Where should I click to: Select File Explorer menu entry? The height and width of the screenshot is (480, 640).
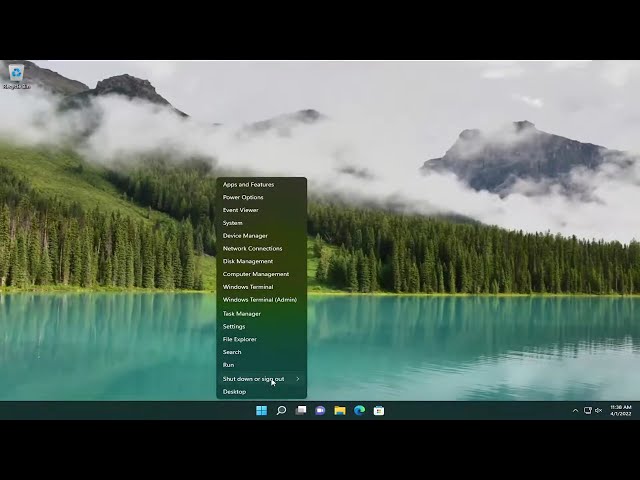point(261,339)
